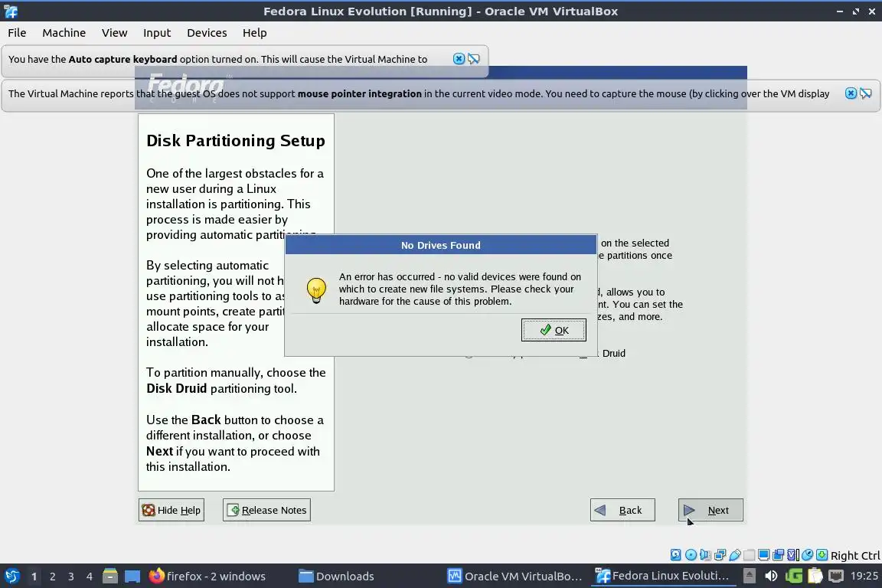Screen dimensions: 882x588
Task: Click the Hide Help button
Action: tap(171, 510)
